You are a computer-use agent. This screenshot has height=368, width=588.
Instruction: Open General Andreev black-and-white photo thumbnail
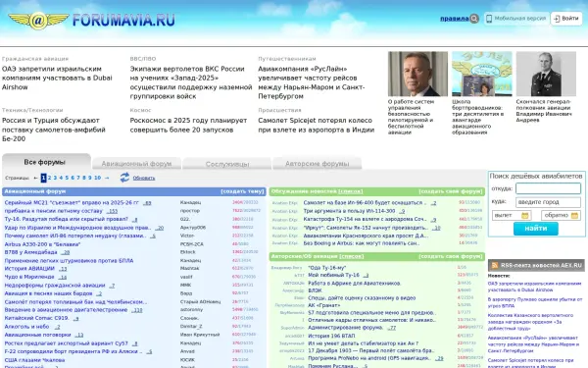pos(546,74)
